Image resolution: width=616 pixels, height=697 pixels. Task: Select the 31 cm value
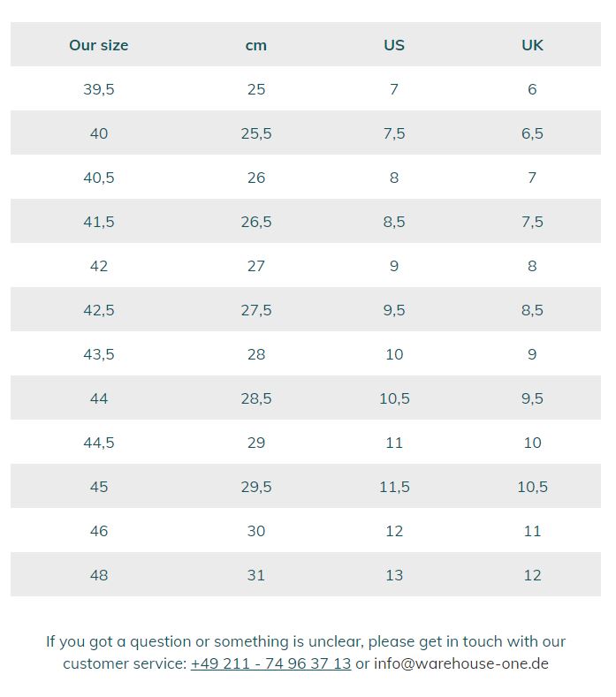pos(256,575)
